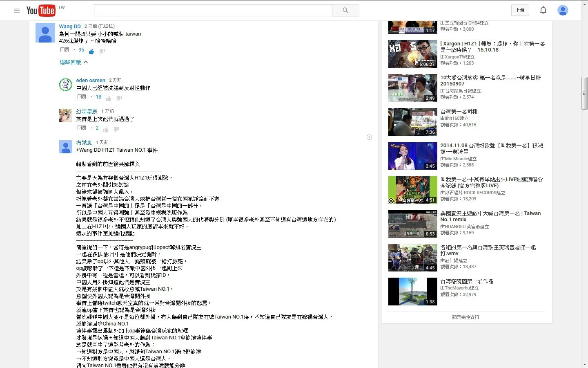Open title 各組的第一名與台灣鼓王
Viewport: 588px width, 368px height.
pyautogui.click(x=488, y=250)
